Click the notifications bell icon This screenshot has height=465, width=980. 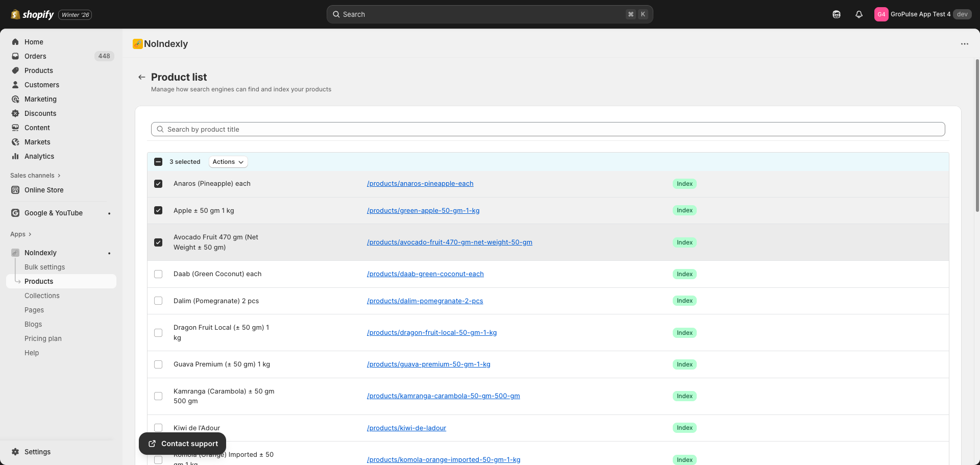pos(859,14)
